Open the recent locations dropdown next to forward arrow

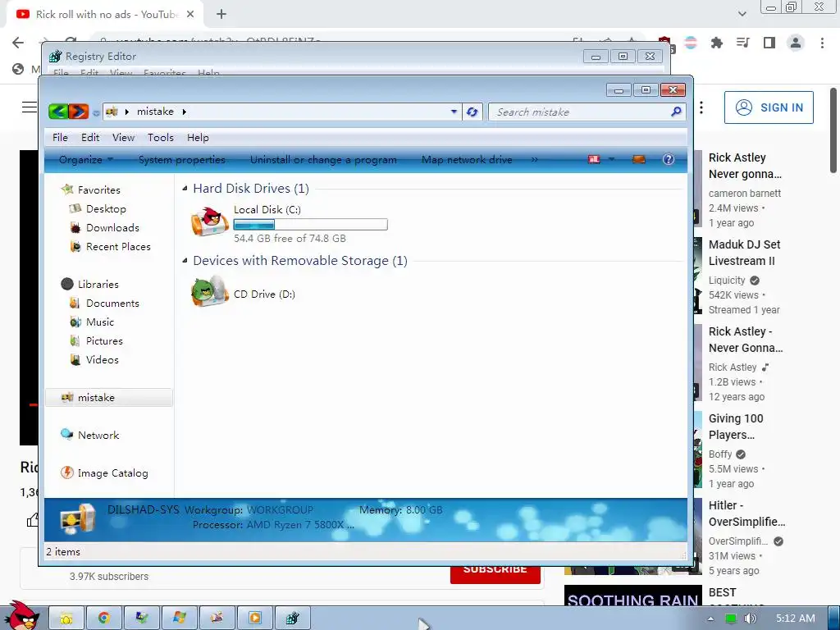(x=96, y=112)
